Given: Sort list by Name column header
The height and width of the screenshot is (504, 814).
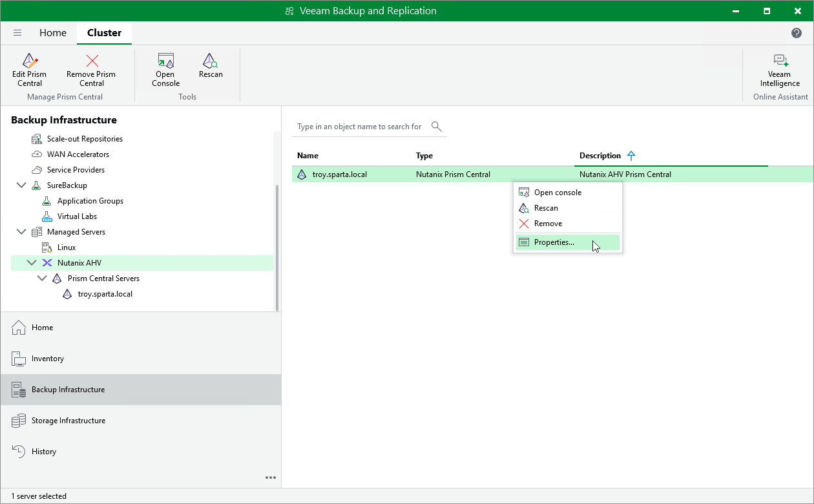Looking at the screenshot, I should coord(308,156).
